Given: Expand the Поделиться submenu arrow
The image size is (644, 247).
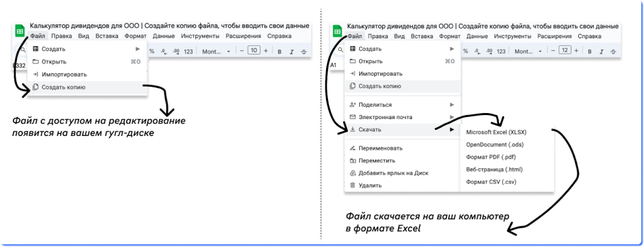Looking at the screenshot, I should [x=452, y=105].
